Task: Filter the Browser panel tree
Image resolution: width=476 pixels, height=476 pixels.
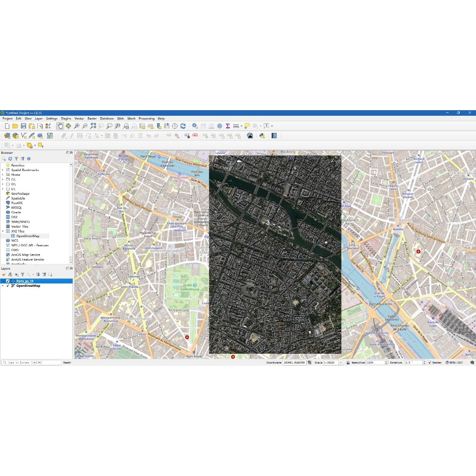Action: pos(16,159)
